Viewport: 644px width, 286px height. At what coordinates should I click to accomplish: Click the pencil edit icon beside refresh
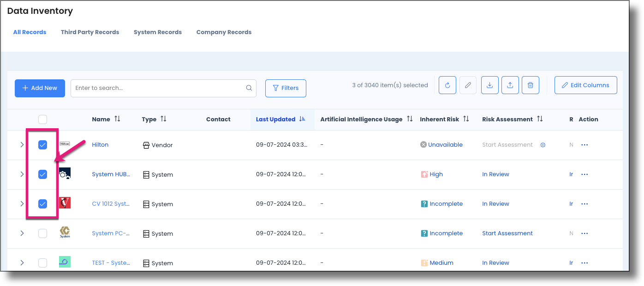point(468,85)
